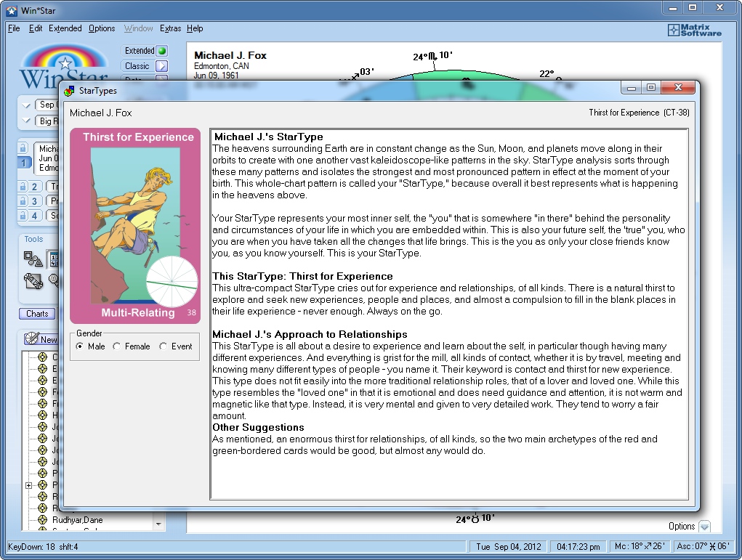
Task: Open the File menu
Action: click(x=14, y=28)
